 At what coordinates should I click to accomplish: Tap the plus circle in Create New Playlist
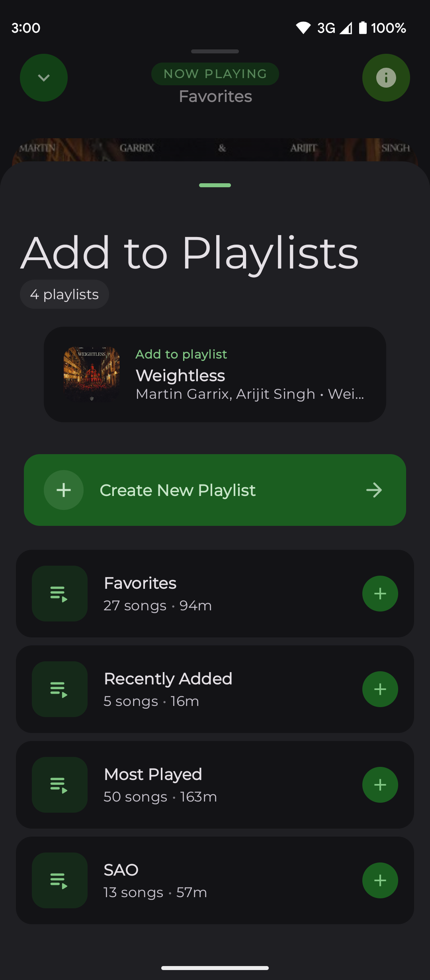(64, 490)
